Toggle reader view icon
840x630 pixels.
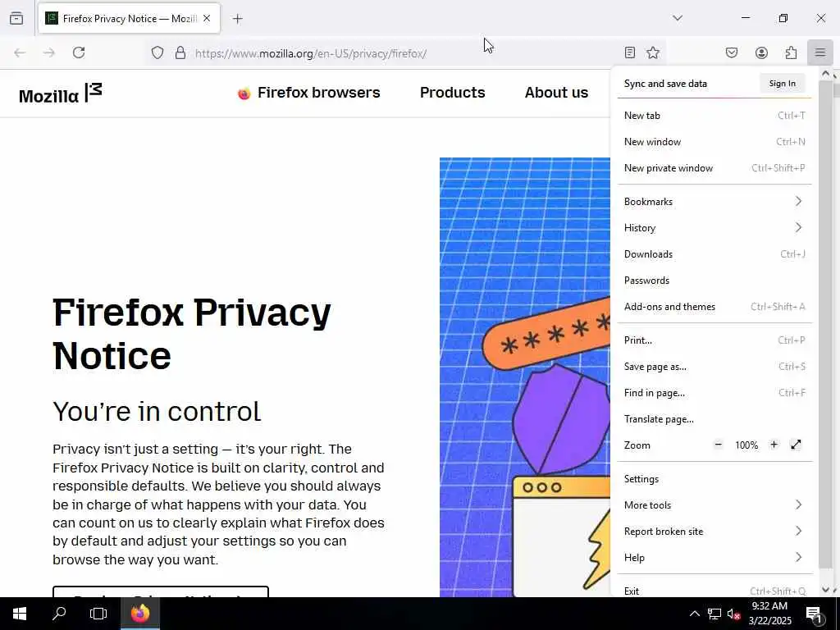click(x=630, y=52)
